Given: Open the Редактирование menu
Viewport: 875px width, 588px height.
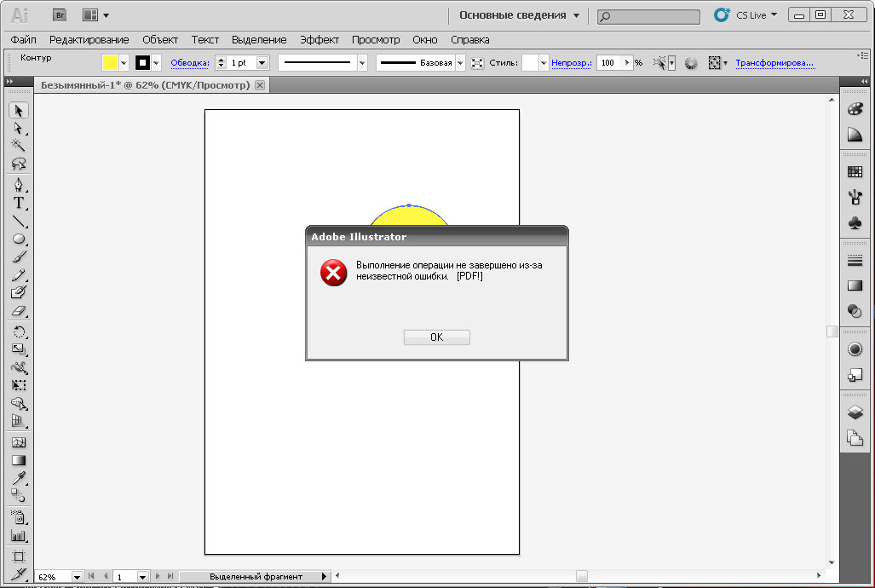Looking at the screenshot, I should click(x=89, y=40).
